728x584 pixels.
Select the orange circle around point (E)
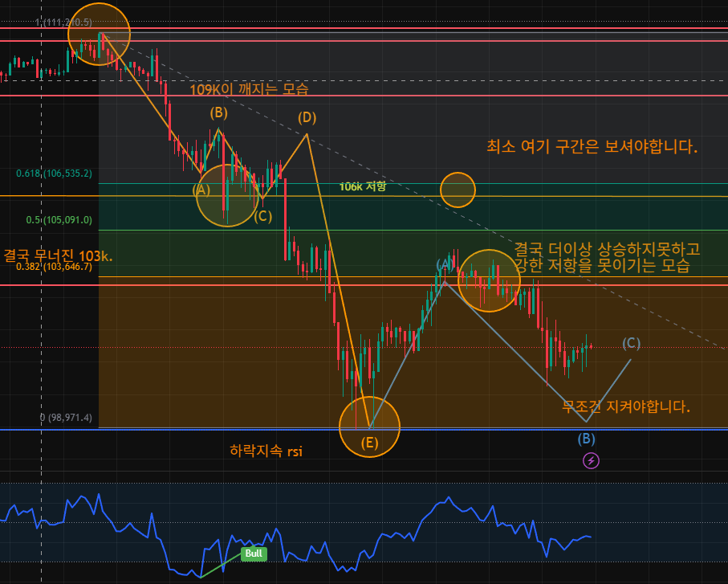pos(369,427)
